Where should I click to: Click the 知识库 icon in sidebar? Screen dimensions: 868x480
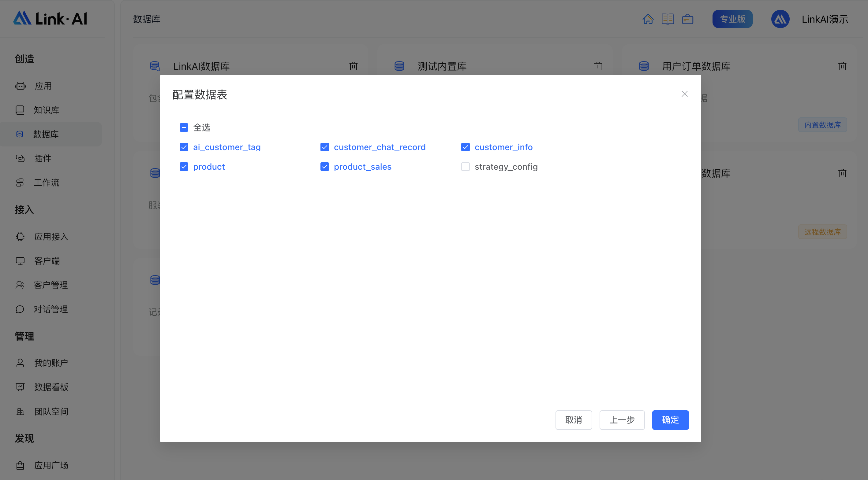tap(20, 110)
